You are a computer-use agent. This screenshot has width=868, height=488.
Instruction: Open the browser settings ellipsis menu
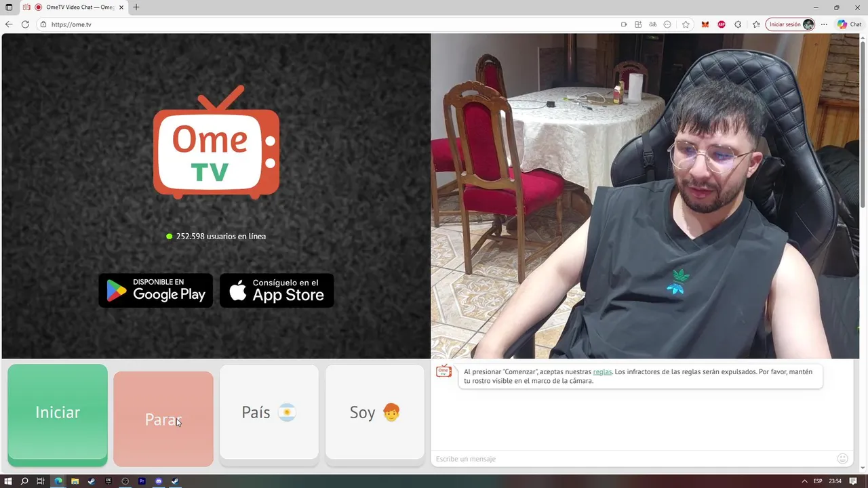tap(824, 24)
